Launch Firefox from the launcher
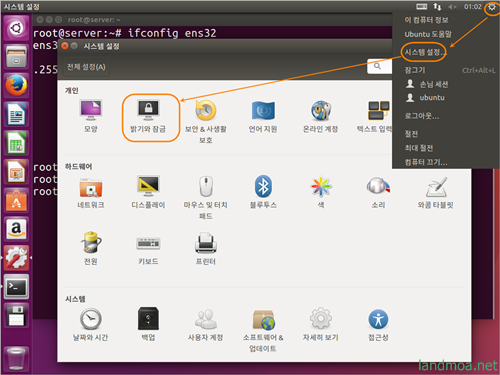Viewport: 500px width, 375px height. coord(16,85)
